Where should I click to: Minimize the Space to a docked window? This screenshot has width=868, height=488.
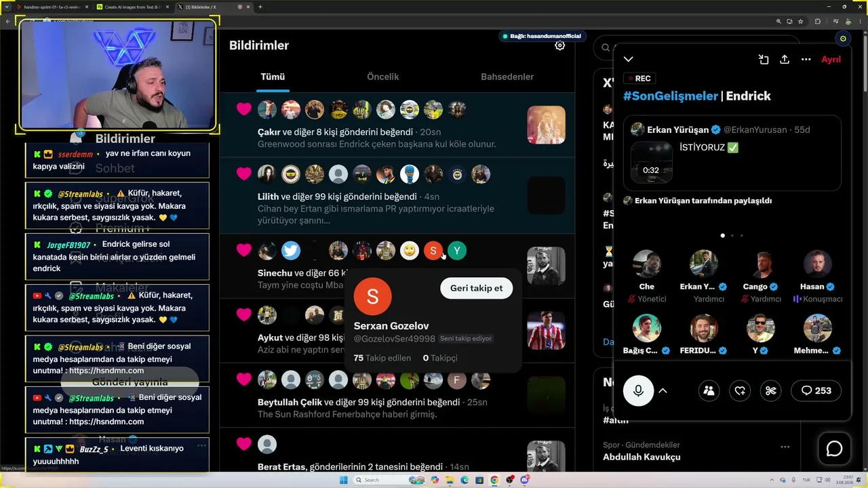(764, 60)
